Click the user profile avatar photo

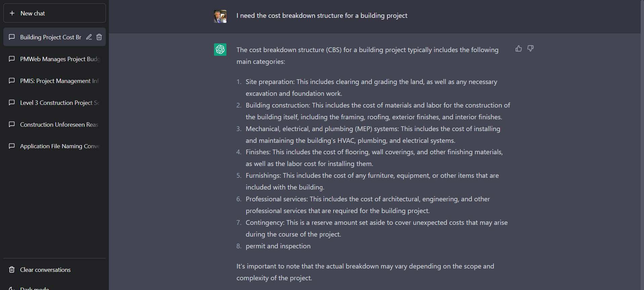pyautogui.click(x=220, y=16)
